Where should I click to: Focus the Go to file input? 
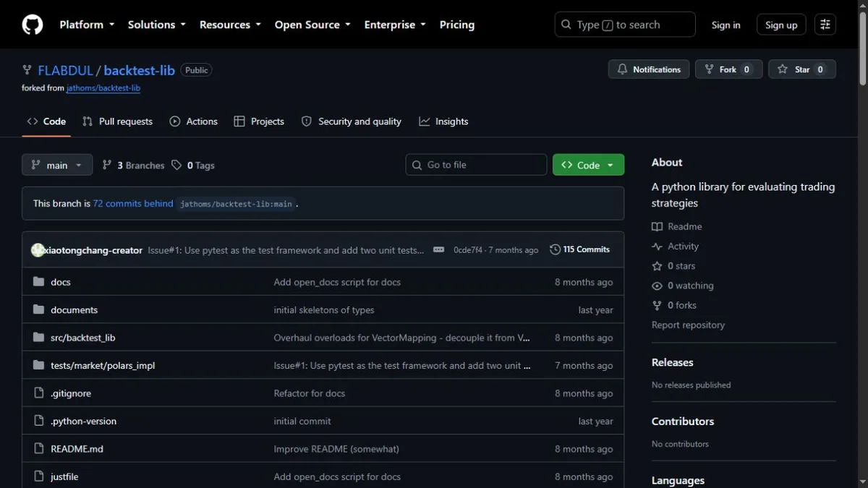pos(476,165)
